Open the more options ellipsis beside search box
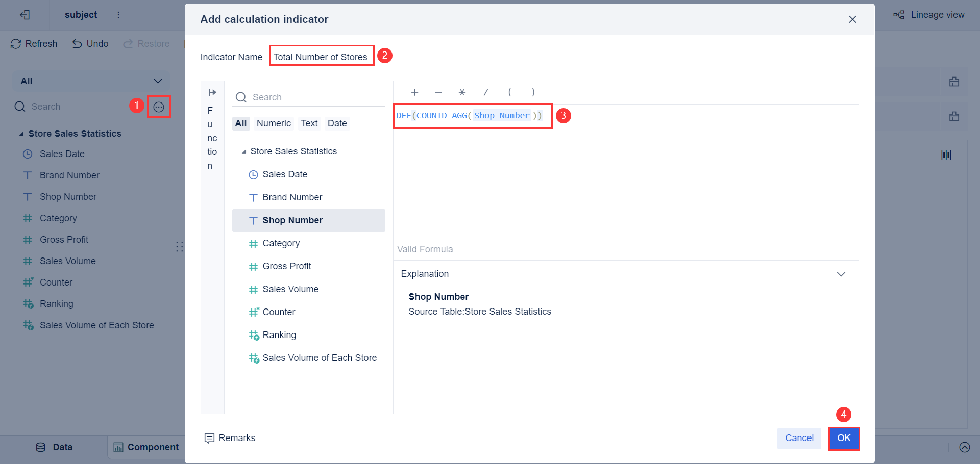This screenshot has width=980, height=464. (159, 107)
